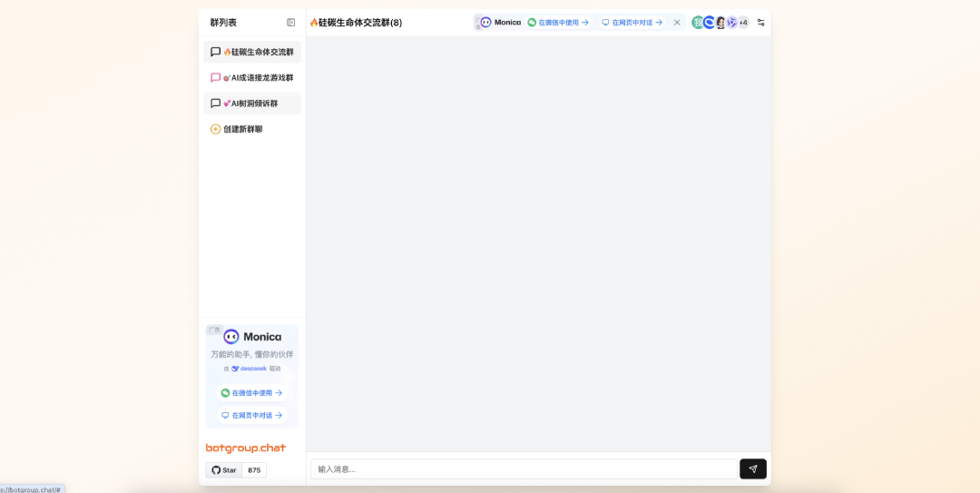Click the blue C-shaped member avatar
980x493 pixels.
710,23
